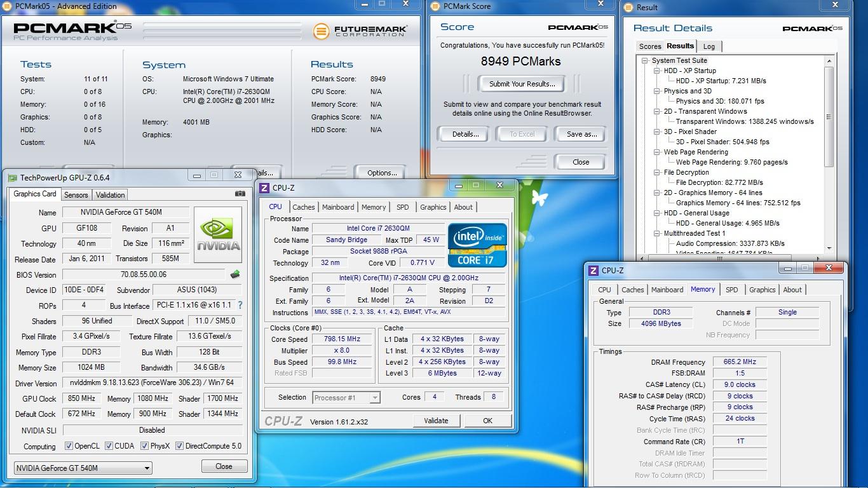Click the OK button in CPU-Z
The width and height of the screenshot is (868, 488).
pos(487,421)
